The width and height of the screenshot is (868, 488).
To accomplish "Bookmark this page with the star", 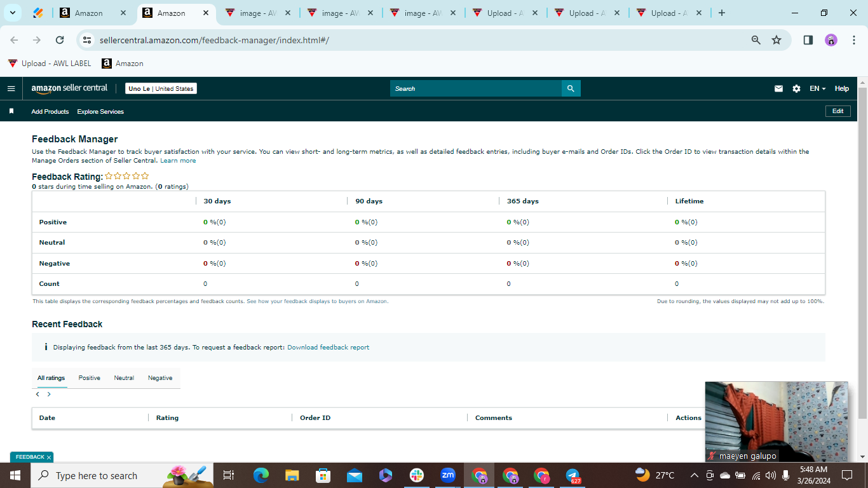I will (776, 40).
